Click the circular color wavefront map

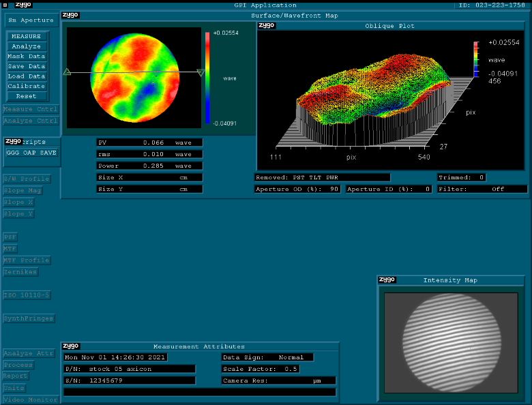pos(135,78)
